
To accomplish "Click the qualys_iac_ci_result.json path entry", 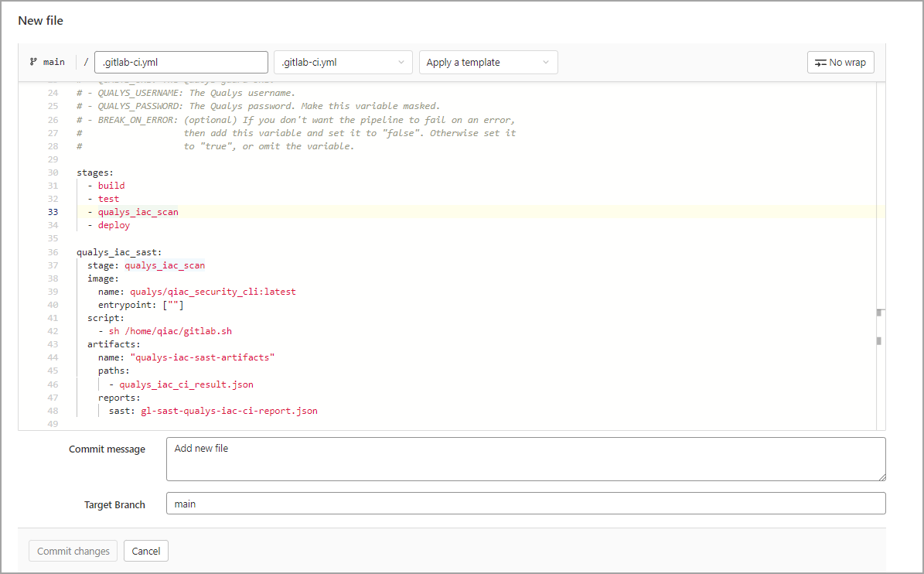I will pos(186,384).
